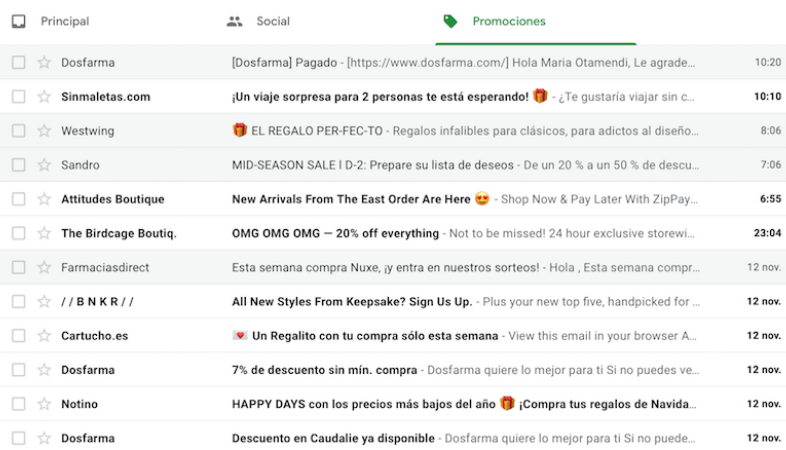Star the Attitudes Boutique email
Image resolution: width=786 pixels, height=450 pixels.
pos(44,199)
